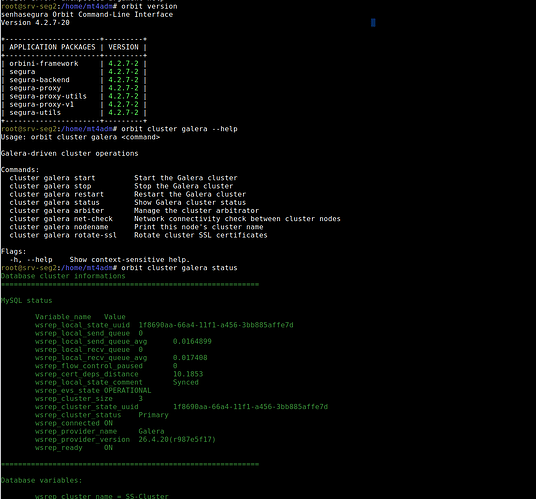Select the value '0.017408'
The width and height of the screenshot is (536, 499).
190,358
